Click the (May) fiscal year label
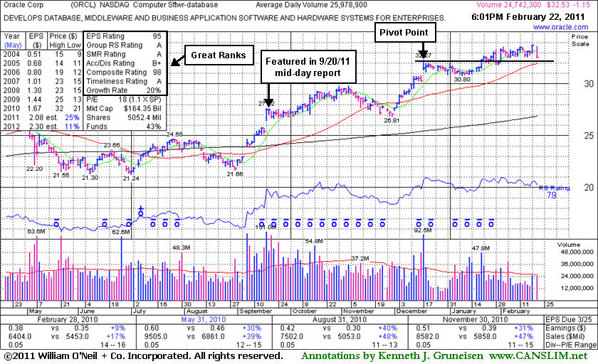The width and height of the screenshot is (598, 364). pos(13,45)
